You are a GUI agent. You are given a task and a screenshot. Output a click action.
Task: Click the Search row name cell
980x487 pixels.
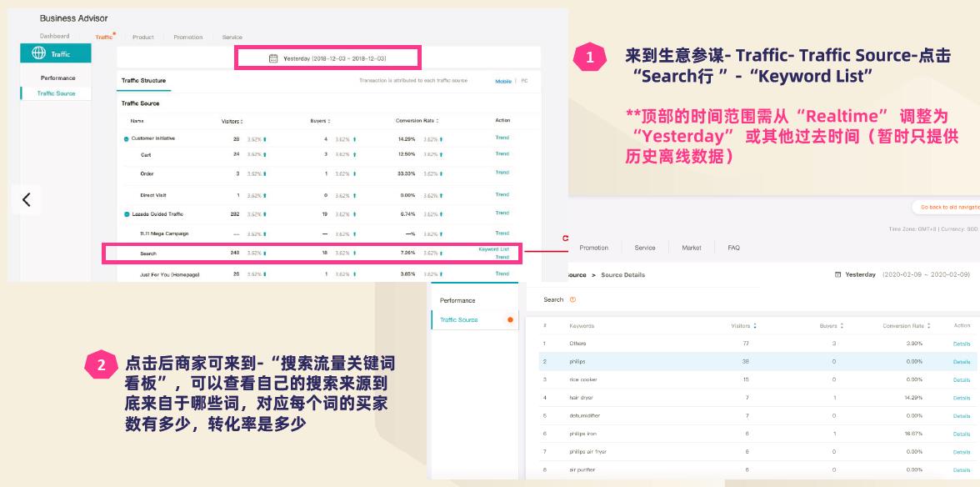tap(148, 254)
